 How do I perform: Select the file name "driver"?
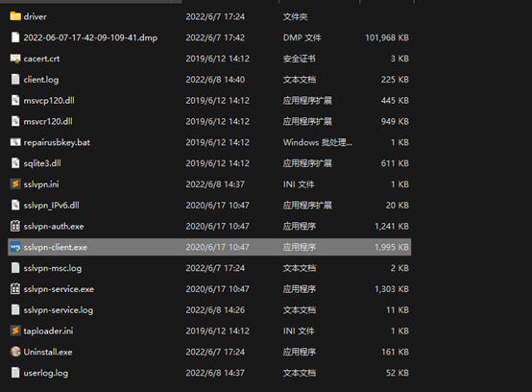(35, 16)
